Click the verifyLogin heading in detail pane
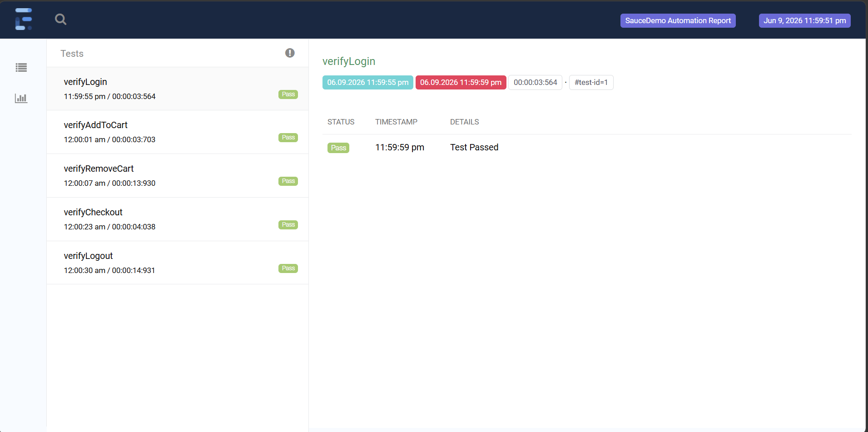 [x=349, y=61]
